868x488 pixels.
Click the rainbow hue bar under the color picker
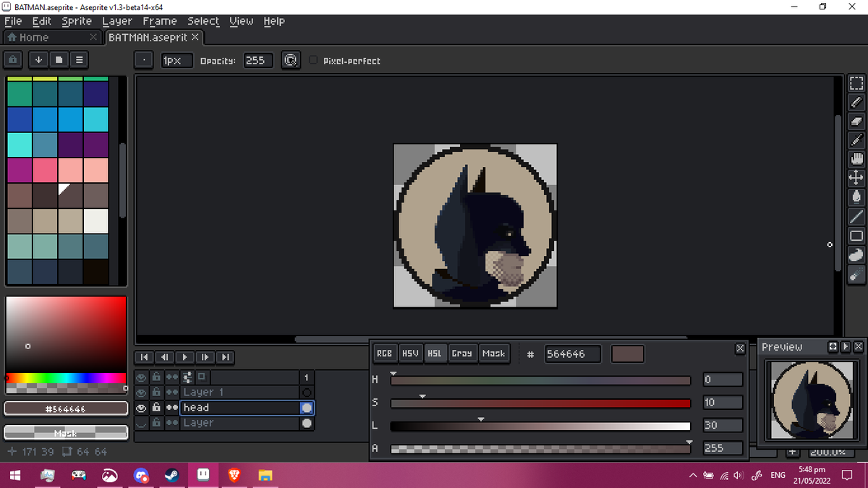tap(66, 378)
